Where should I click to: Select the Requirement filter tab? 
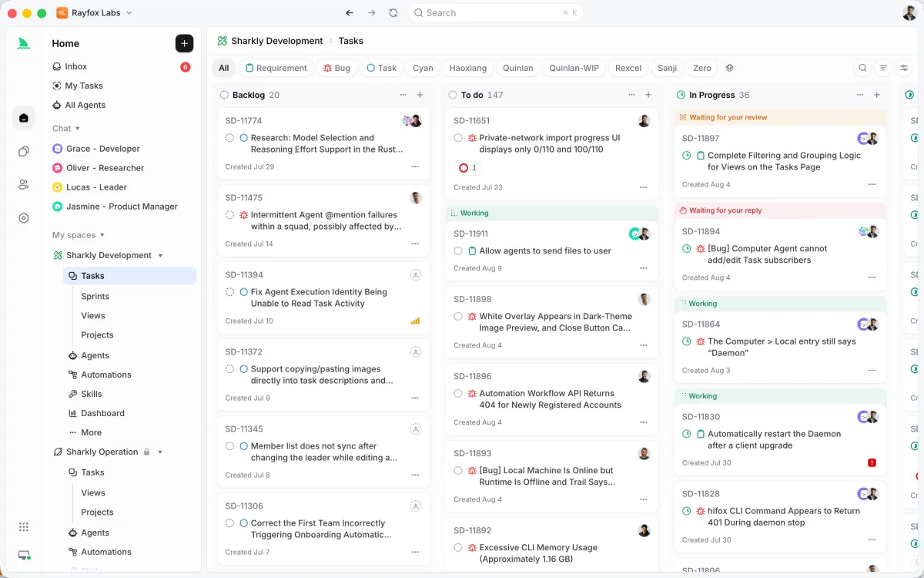pyautogui.click(x=276, y=68)
